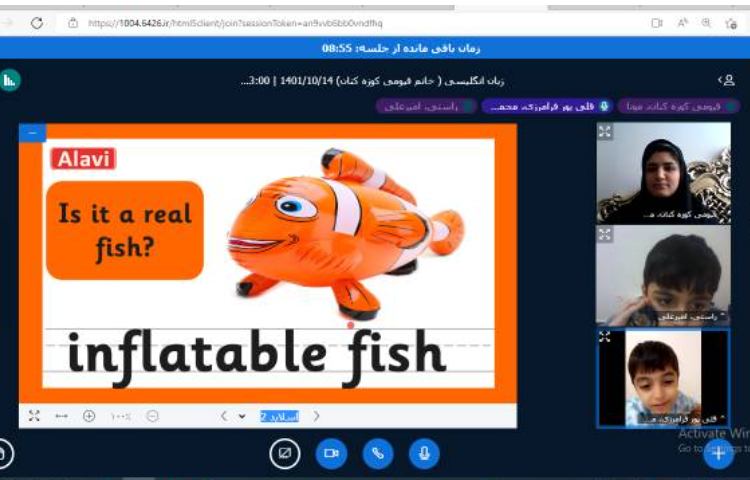Fullscreen the teacher's webcam at top
This screenshot has height=480, width=750.
pos(605,131)
